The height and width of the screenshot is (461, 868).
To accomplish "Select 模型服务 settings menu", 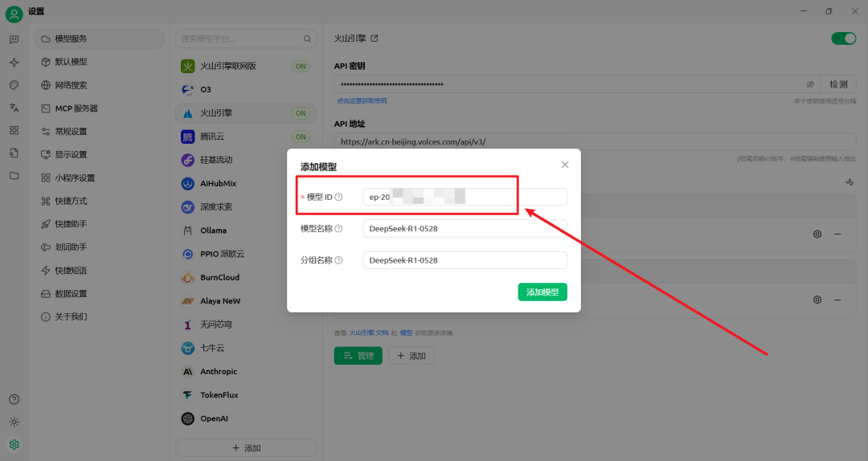I will coord(99,39).
